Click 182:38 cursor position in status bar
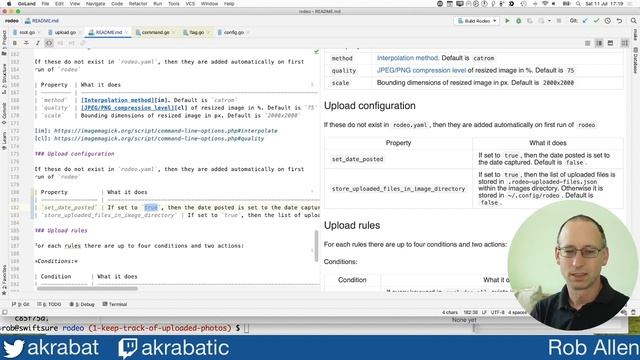The image size is (640, 360). [x=470, y=312]
